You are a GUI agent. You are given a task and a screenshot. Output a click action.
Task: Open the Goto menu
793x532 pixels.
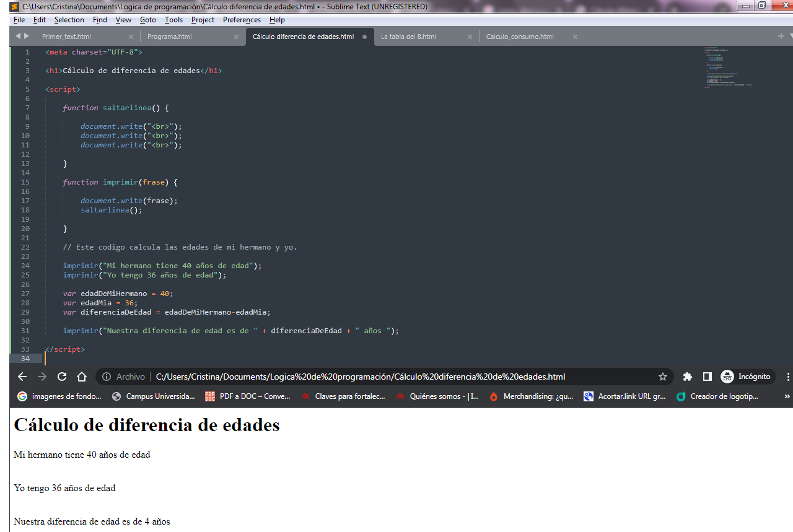tap(148, 20)
